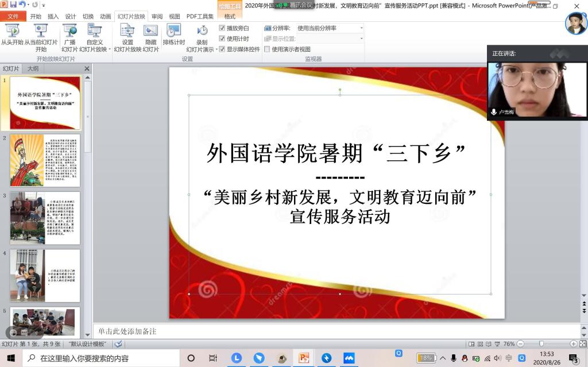Fit slide to window icon in status bar
588x367 pixels.
(x=582, y=344)
